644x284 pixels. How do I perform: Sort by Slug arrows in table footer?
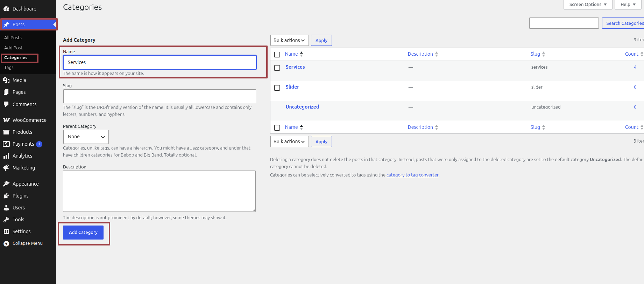pyautogui.click(x=544, y=127)
